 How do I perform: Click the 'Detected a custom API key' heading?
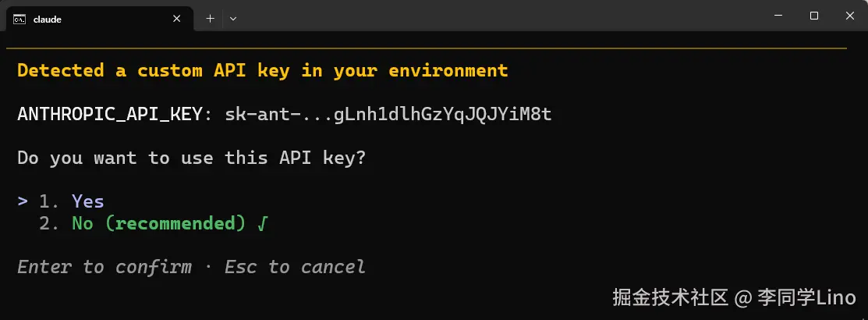[262, 70]
